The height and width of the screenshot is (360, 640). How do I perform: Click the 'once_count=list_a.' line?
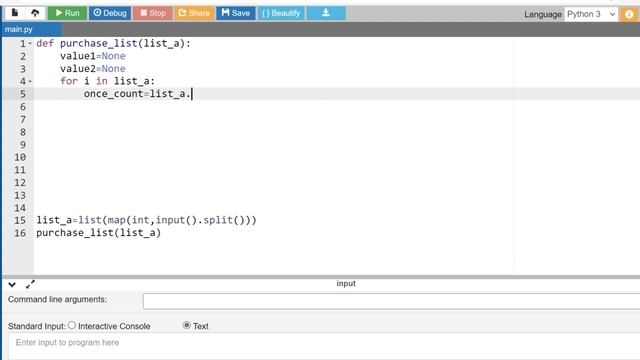(x=138, y=94)
